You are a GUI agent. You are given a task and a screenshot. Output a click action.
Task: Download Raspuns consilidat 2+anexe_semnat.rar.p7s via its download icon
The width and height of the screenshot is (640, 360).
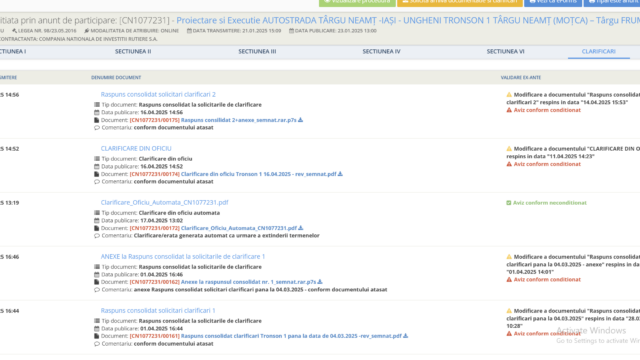pyautogui.click(x=300, y=120)
